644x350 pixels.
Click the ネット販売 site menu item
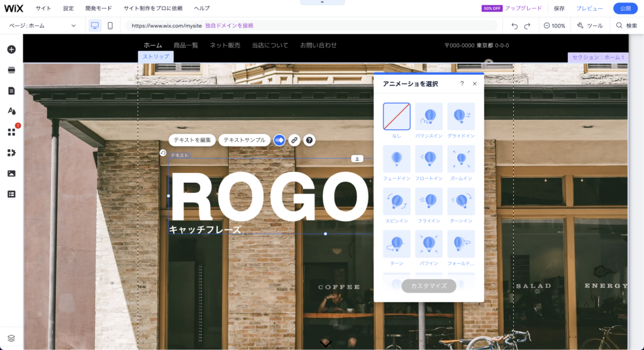click(x=225, y=45)
